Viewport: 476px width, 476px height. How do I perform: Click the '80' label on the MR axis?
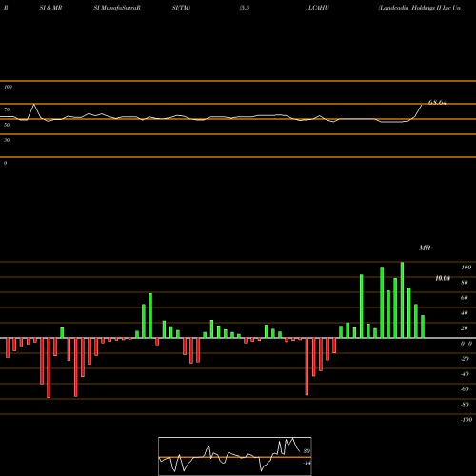click(x=465, y=283)
